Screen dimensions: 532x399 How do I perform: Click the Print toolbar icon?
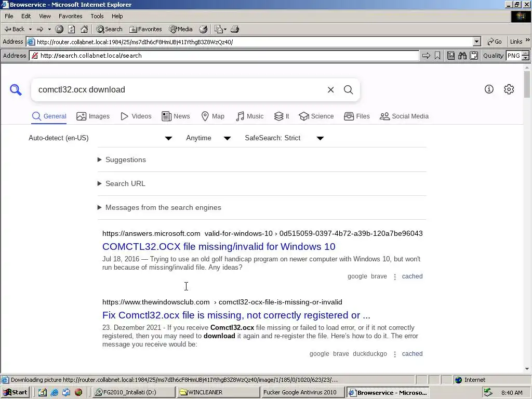(x=235, y=29)
